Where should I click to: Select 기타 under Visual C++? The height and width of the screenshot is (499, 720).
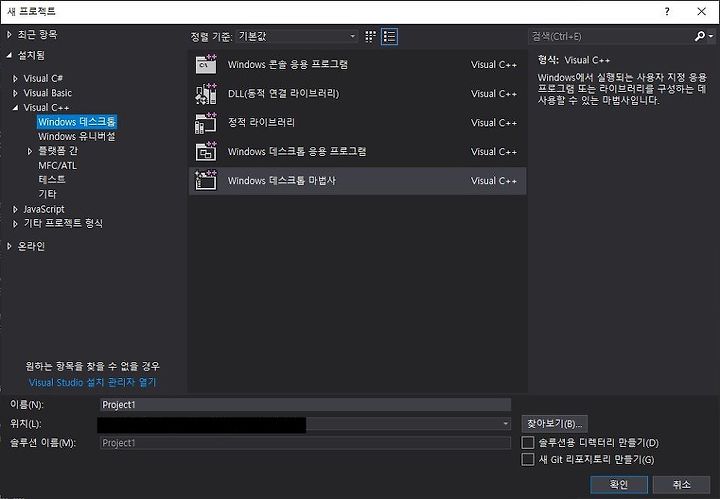pos(47,194)
